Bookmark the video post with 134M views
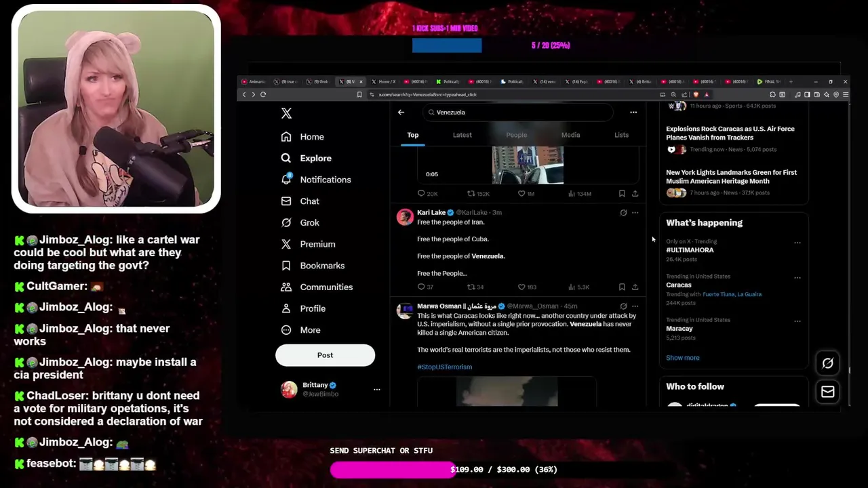The image size is (868, 488). [x=622, y=193]
